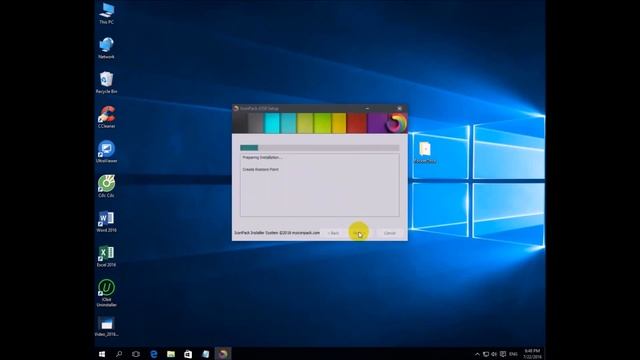
Task: Open the Windows Start menu
Action: coord(102,354)
